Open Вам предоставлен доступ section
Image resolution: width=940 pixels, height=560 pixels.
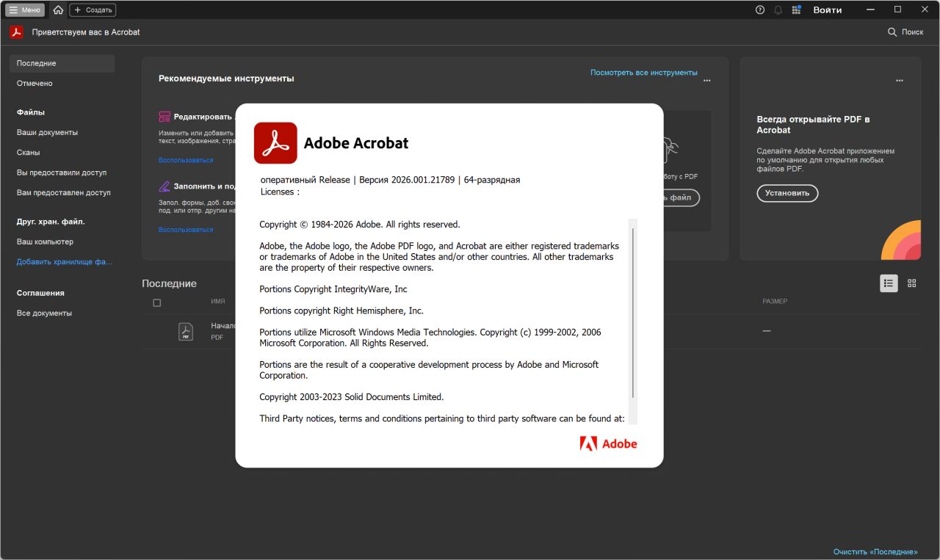coord(62,192)
